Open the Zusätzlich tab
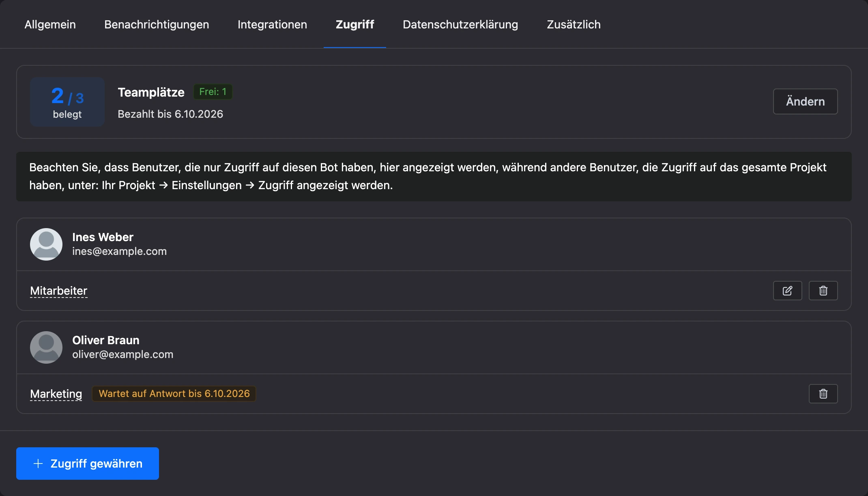868x496 pixels. pyautogui.click(x=574, y=24)
